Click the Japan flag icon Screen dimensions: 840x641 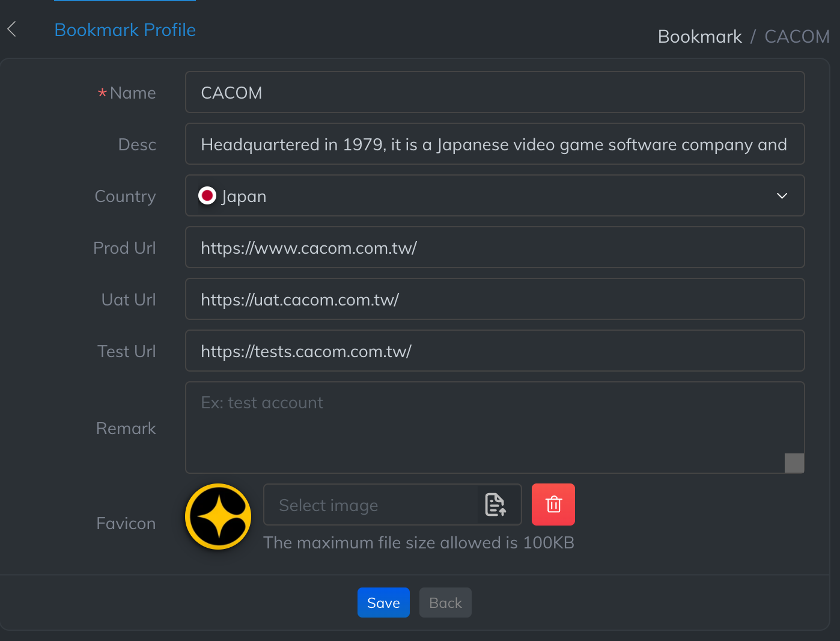point(207,195)
